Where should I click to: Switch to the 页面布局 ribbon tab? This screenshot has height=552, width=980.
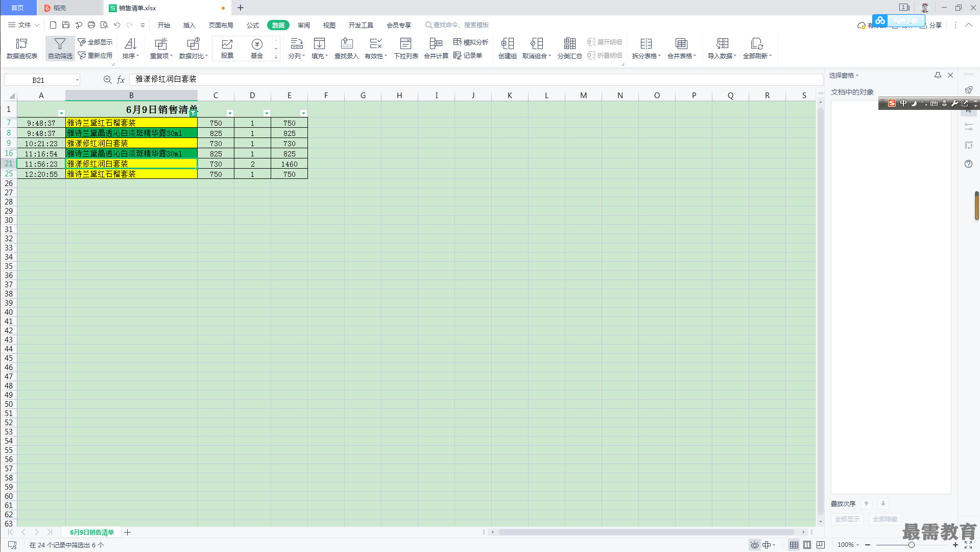click(221, 25)
